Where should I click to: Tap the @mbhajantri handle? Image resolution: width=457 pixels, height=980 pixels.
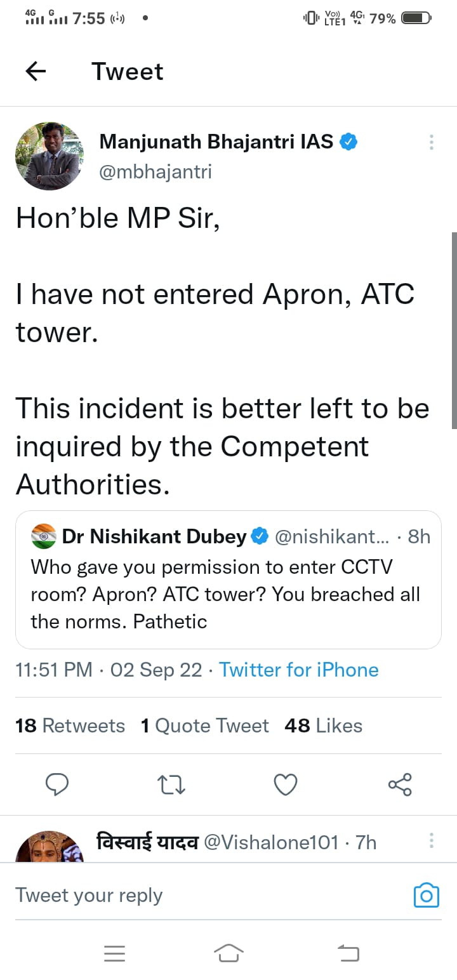click(x=156, y=171)
